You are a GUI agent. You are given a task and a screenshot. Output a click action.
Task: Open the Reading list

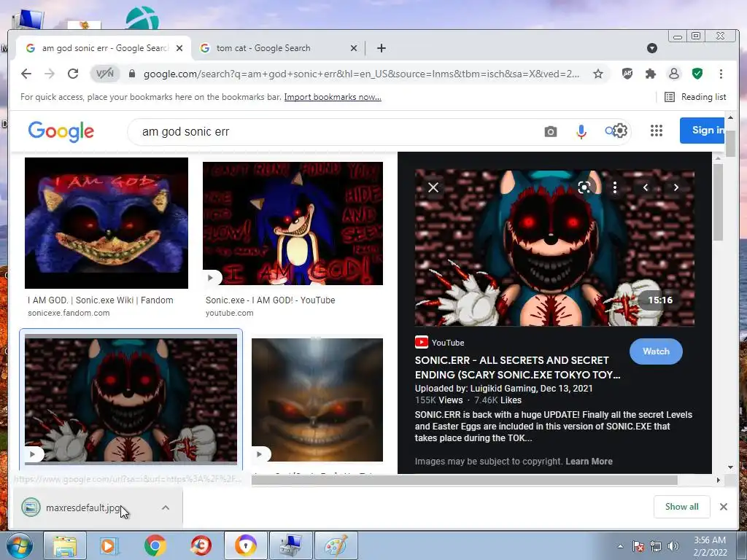point(695,97)
